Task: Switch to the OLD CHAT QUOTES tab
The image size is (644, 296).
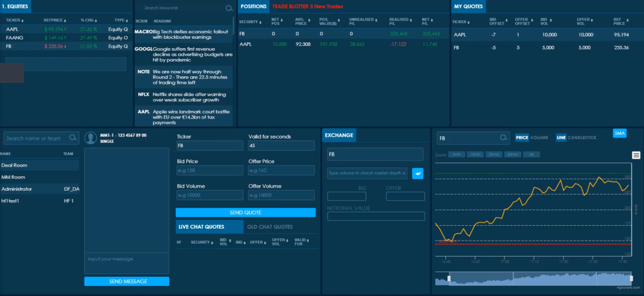Action: click(270, 227)
